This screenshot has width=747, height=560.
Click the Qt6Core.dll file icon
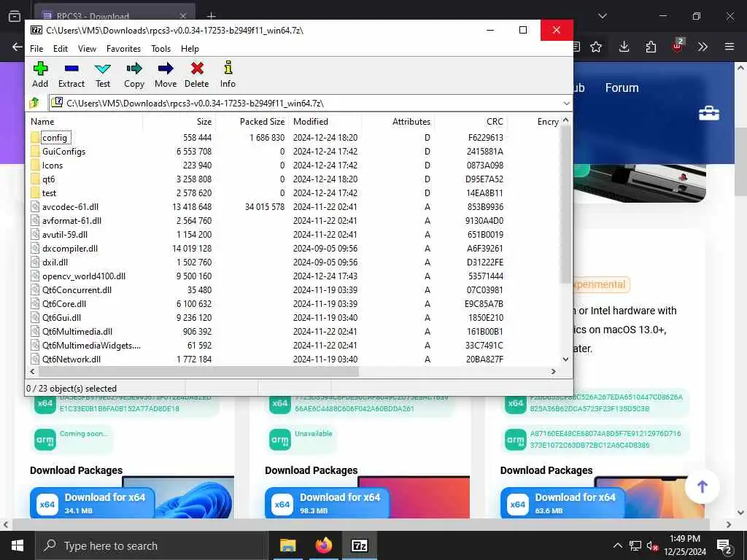(x=35, y=304)
